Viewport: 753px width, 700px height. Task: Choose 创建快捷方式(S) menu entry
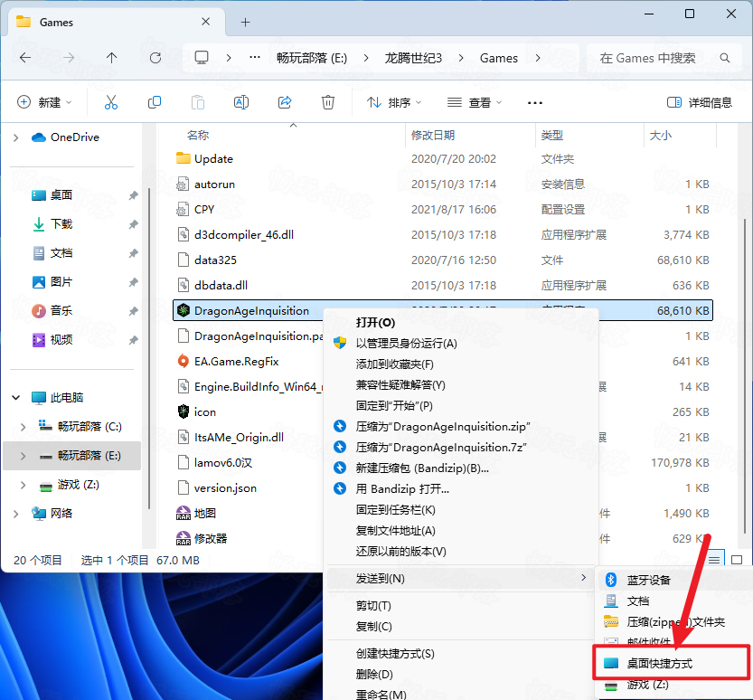point(395,654)
